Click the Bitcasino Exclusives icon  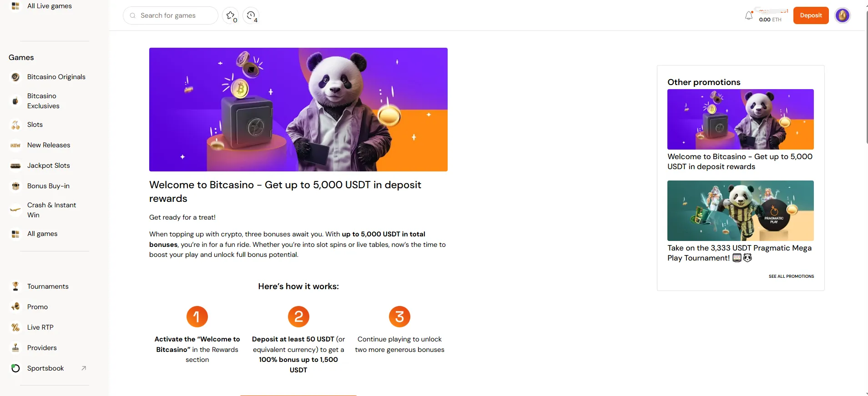point(15,101)
